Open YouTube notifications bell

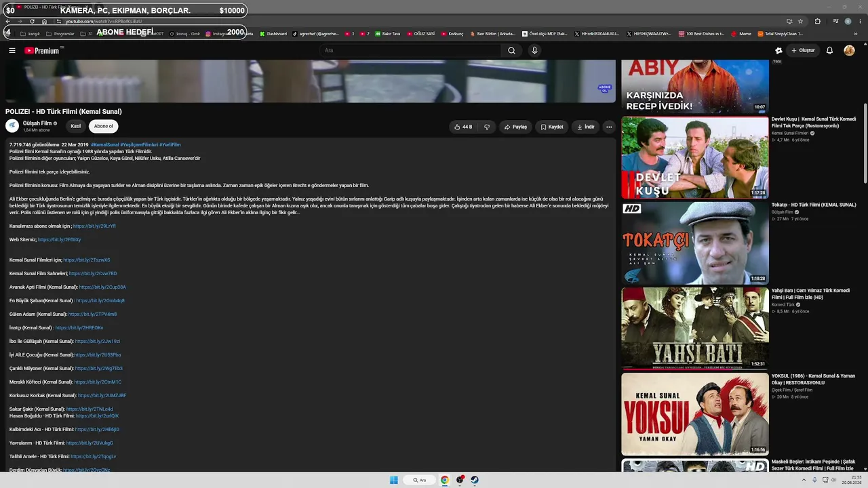829,50
